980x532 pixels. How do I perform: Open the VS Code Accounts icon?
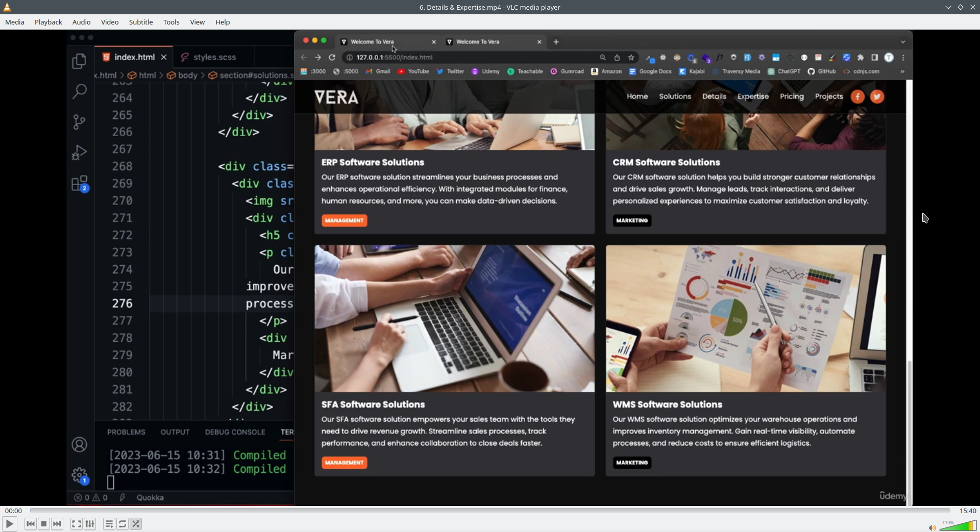tap(79, 445)
